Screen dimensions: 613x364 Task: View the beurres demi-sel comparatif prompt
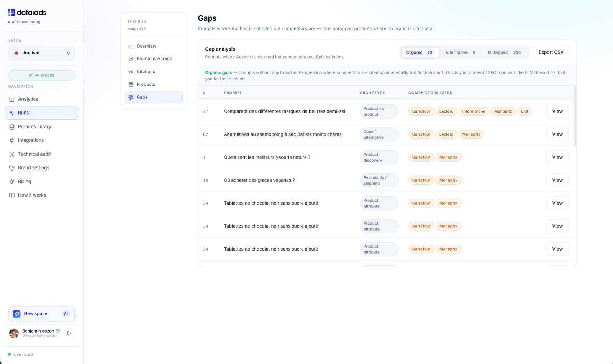(557, 111)
